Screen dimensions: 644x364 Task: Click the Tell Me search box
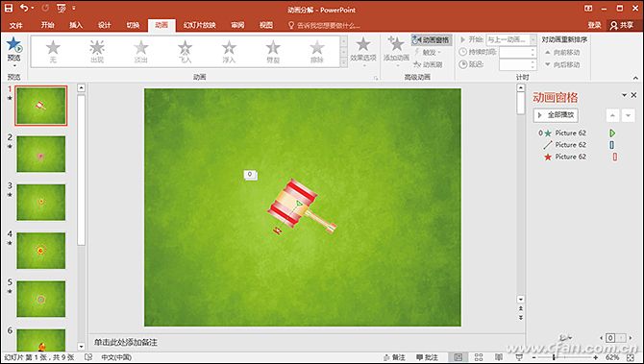(x=325, y=25)
